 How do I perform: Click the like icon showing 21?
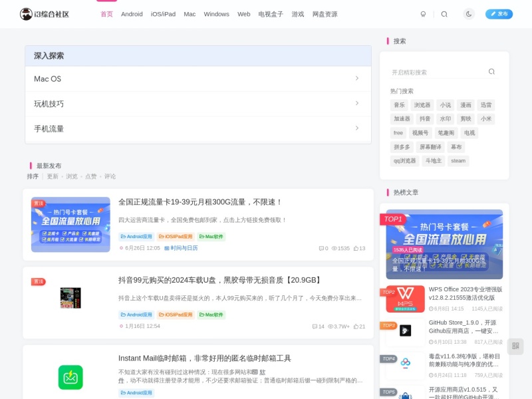(356, 327)
